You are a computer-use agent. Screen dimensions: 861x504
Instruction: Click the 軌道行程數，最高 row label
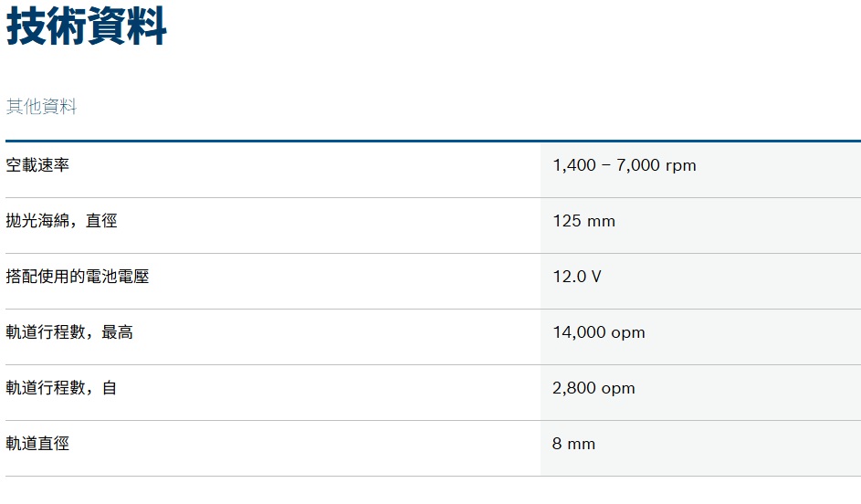69,332
